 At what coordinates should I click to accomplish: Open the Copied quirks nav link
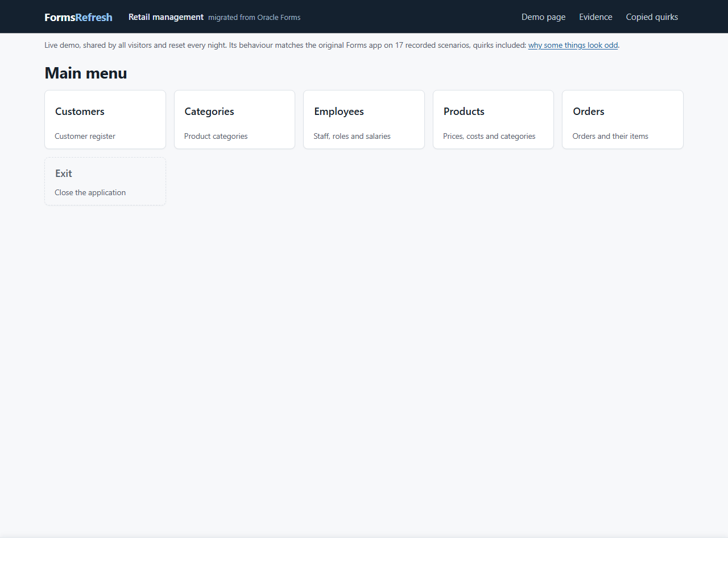[x=652, y=17]
